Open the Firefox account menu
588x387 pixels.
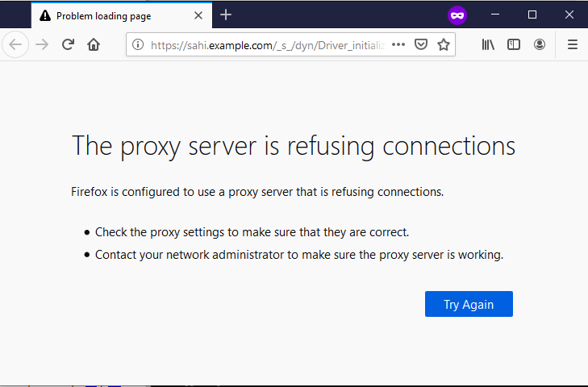(x=539, y=45)
